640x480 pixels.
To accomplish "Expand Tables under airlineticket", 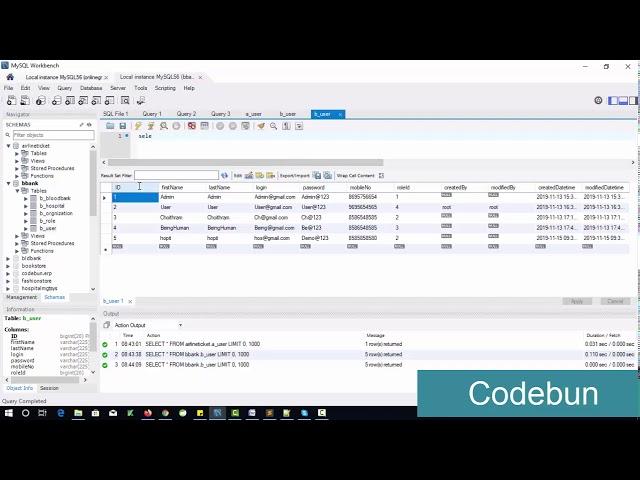I will 17,153.
